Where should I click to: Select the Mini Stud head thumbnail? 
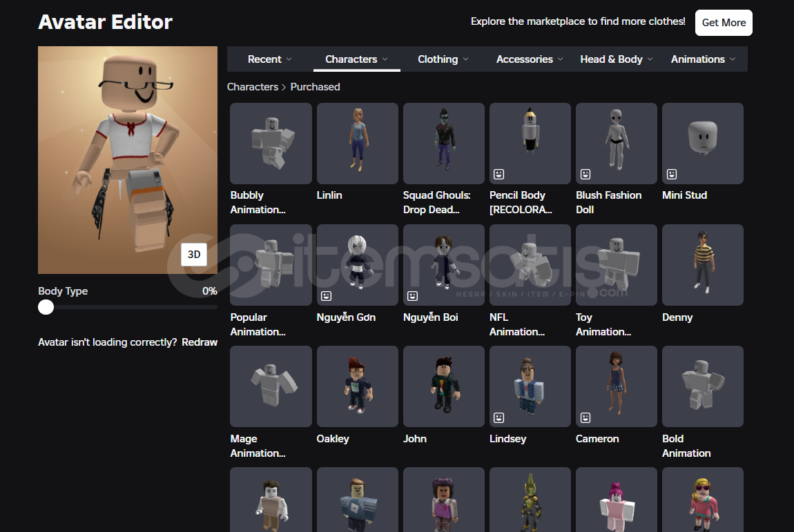click(x=703, y=144)
